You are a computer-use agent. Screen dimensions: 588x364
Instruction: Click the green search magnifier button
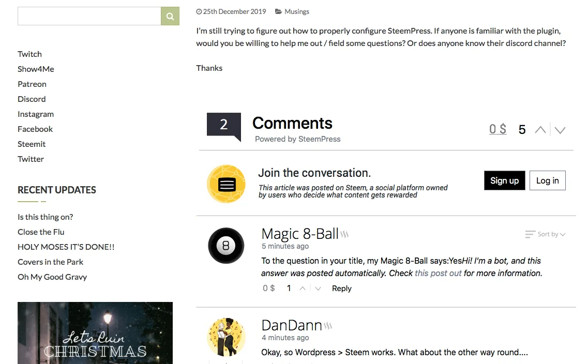[170, 16]
